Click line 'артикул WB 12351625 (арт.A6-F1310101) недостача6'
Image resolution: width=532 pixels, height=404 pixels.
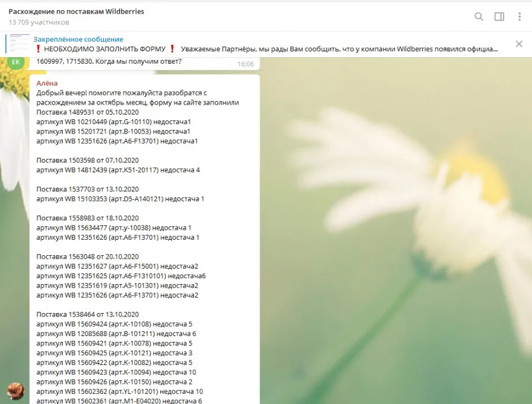pos(121,276)
